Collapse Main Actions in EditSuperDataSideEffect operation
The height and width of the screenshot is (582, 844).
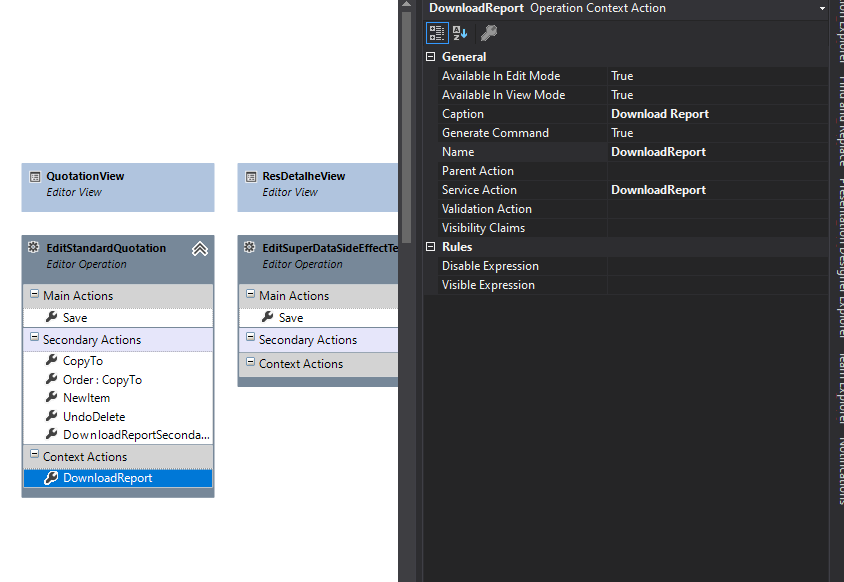pos(250,293)
